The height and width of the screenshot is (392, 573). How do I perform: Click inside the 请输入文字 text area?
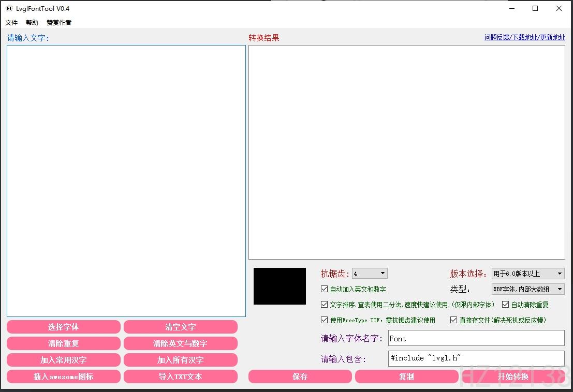tap(126, 180)
